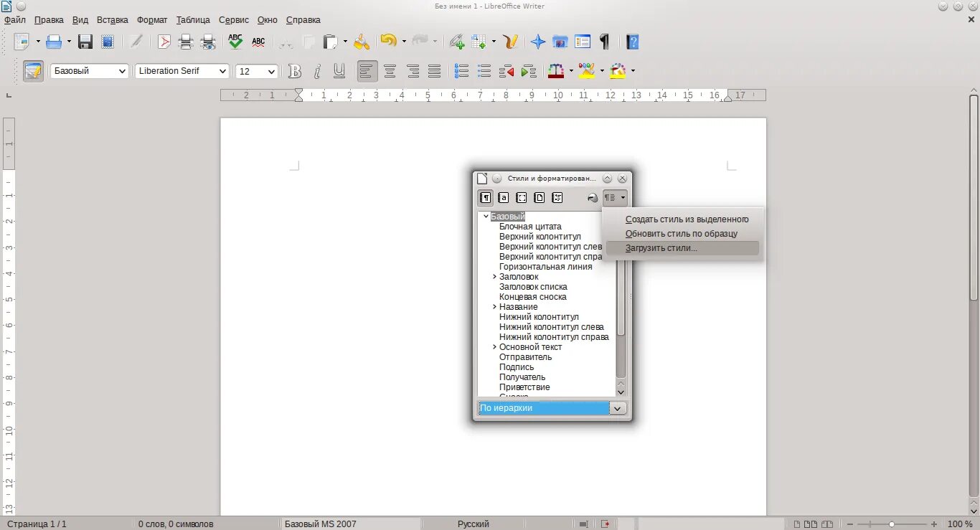Insert a hyperlink using the toolbar icon
This screenshot has height=530, width=980.
click(457, 42)
